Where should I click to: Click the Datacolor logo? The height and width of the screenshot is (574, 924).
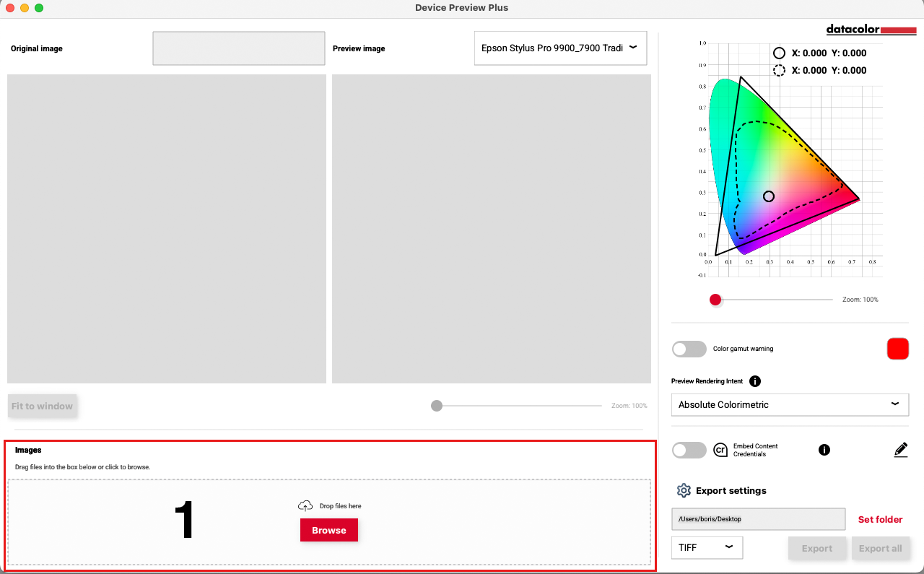click(871, 30)
